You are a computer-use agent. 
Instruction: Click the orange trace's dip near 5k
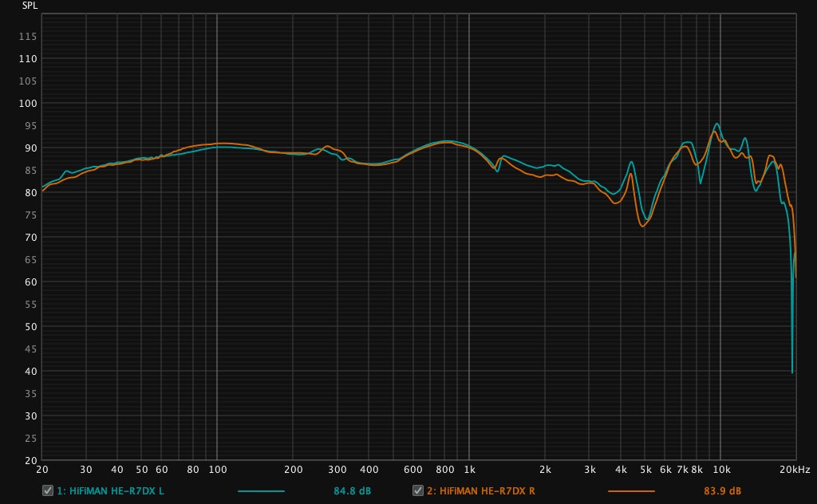(642, 226)
